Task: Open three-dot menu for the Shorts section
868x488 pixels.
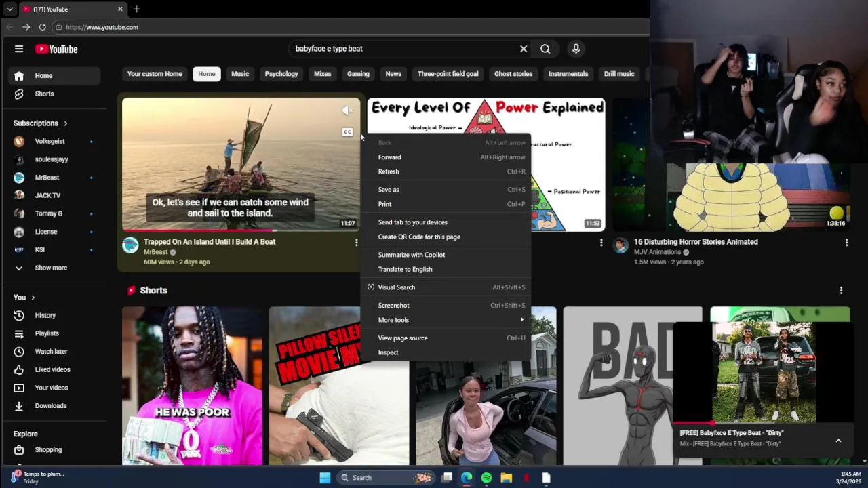Action: [841, 290]
